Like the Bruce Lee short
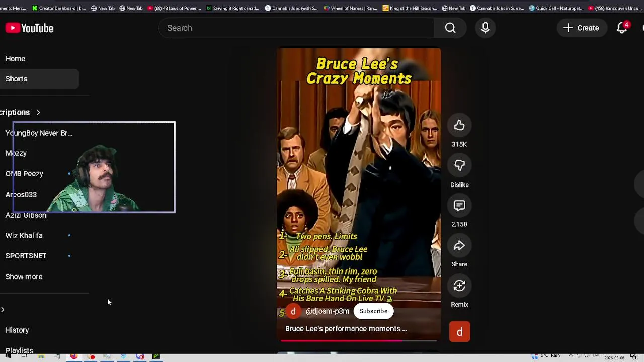This screenshot has width=644, height=362. pos(459,126)
